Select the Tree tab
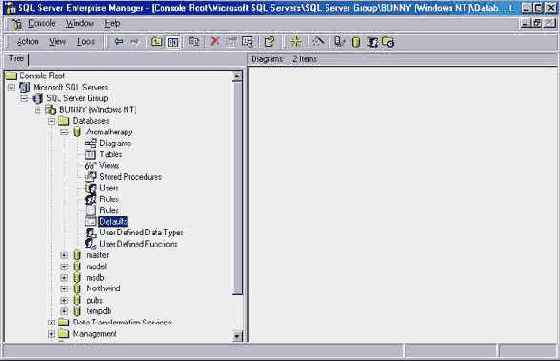Screen dimensions: 560x361 pos(16,58)
